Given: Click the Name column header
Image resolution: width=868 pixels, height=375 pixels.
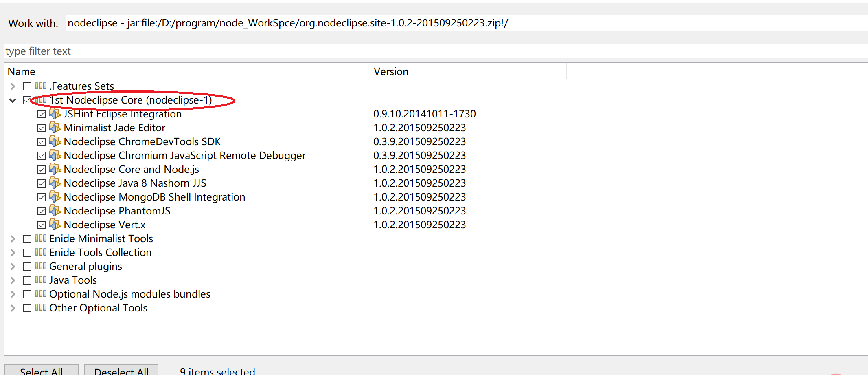Looking at the screenshot, I should [x=188, y=71].
